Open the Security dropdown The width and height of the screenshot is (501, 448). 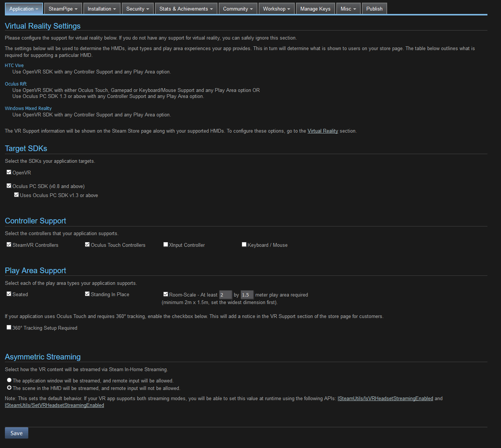[137, 8]
